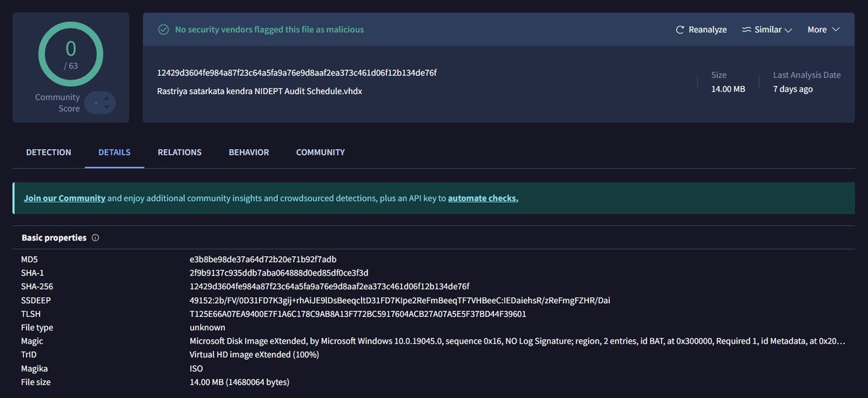Open the RELATIONS tab
This screenshot has width=868, height=398.
tap(179, 153)
